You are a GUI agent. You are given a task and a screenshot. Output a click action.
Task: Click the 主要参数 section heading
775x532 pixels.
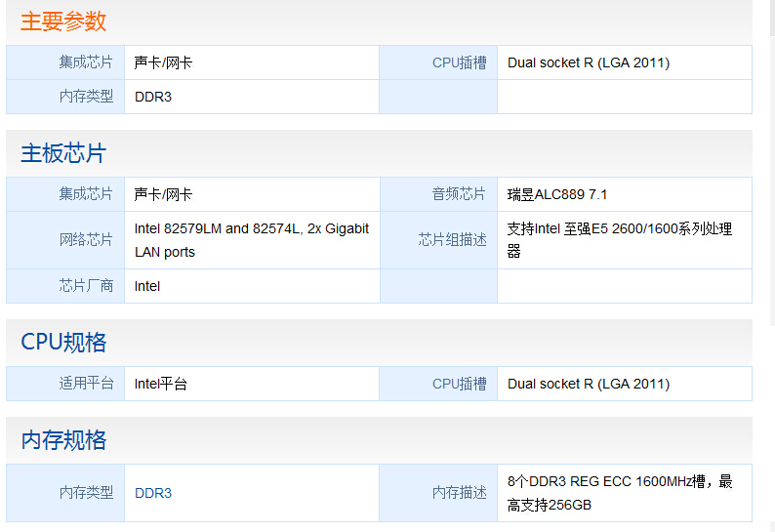tap(63, 21)
